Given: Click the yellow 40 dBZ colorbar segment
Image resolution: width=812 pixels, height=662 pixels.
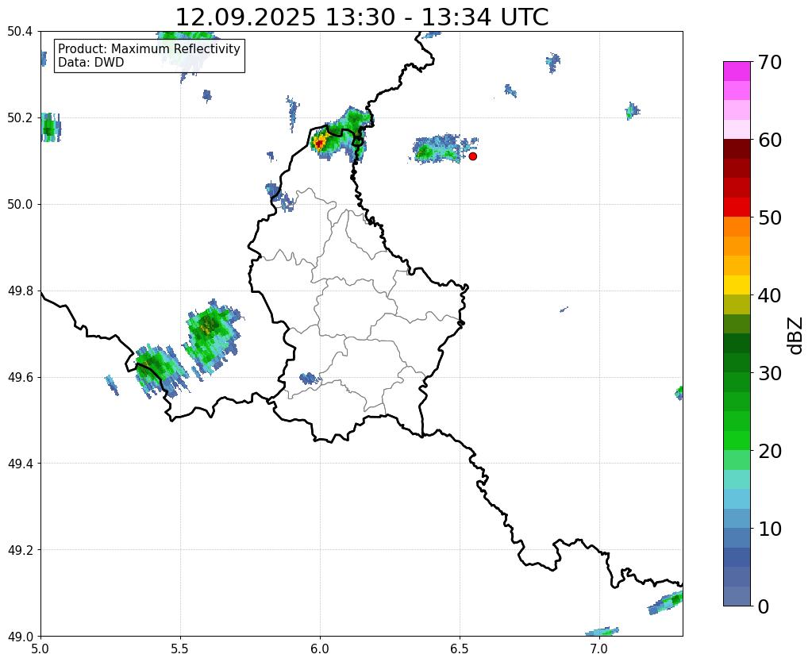Looking at the screenshot, I should click(x=737, y=285).
